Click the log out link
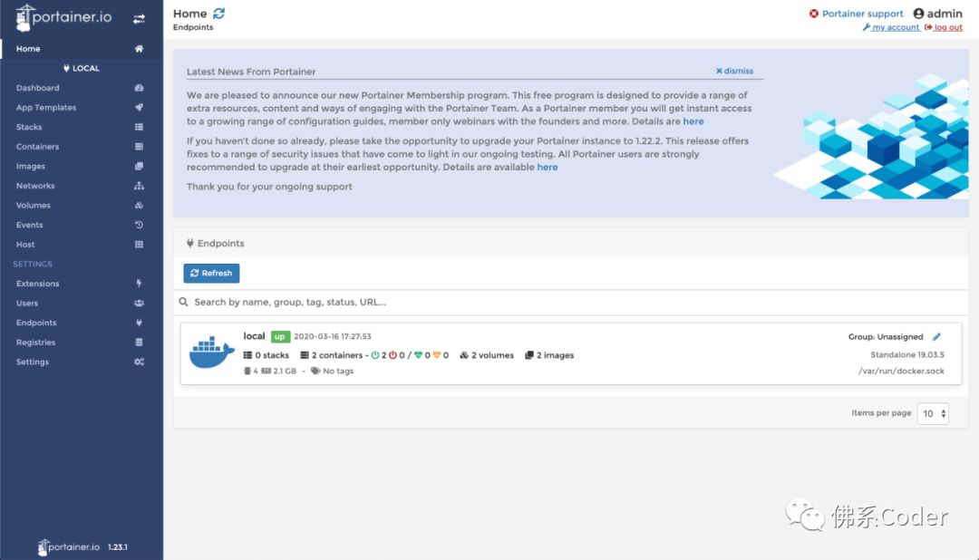The width and height of the screenshot is (979, 560). tap(944, 27)
